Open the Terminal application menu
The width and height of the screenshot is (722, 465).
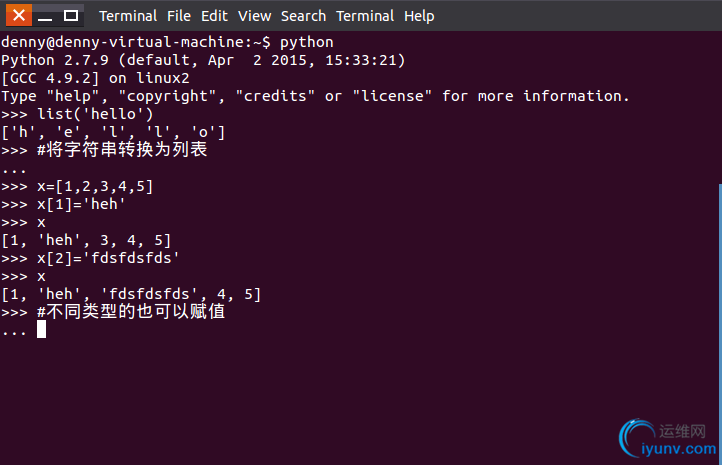(x=128, y=16)
